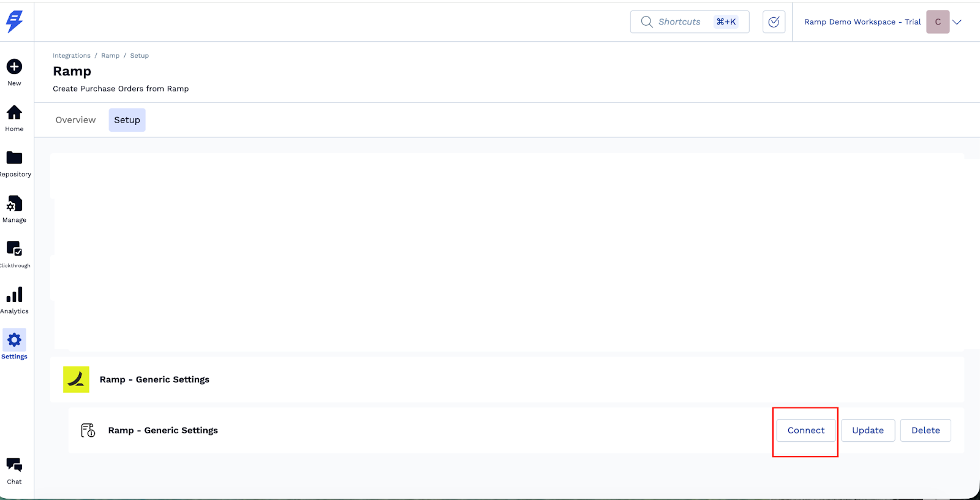Open the Manage section

[x=14, y=210]
